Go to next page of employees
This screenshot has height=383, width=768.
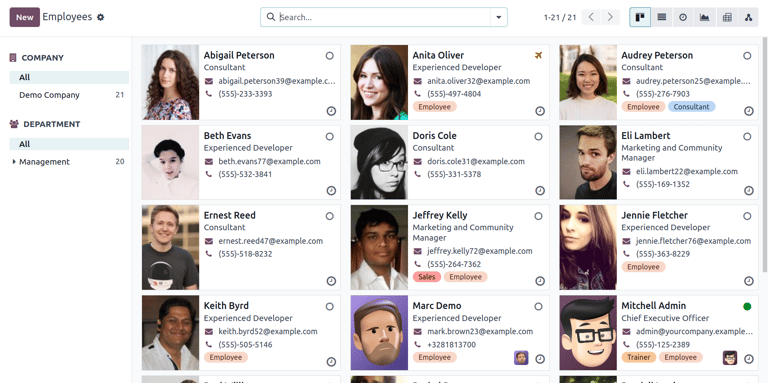click(610, 17)
